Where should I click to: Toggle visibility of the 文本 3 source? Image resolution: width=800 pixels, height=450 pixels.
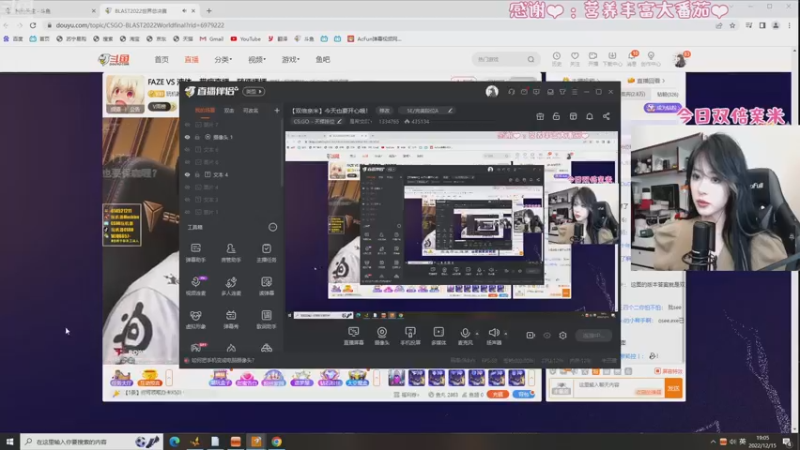tap(187, 199)
